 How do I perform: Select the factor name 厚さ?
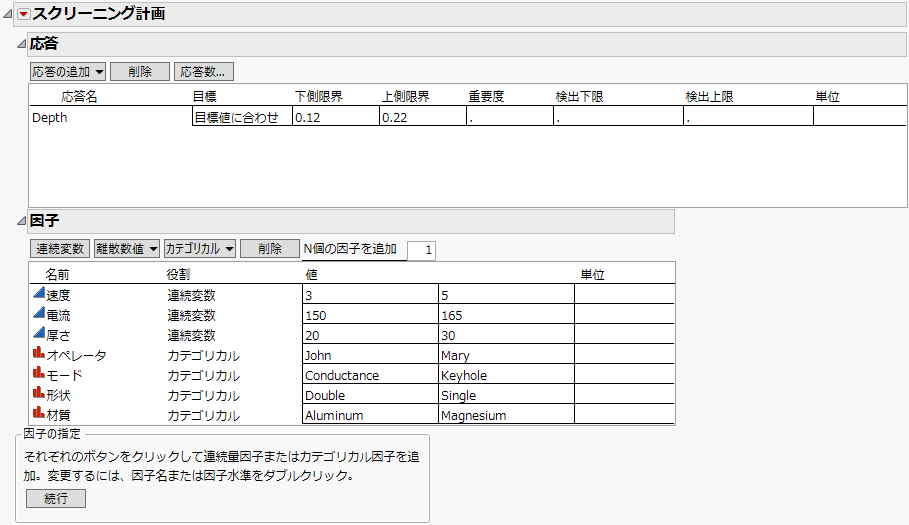[59, 335]
